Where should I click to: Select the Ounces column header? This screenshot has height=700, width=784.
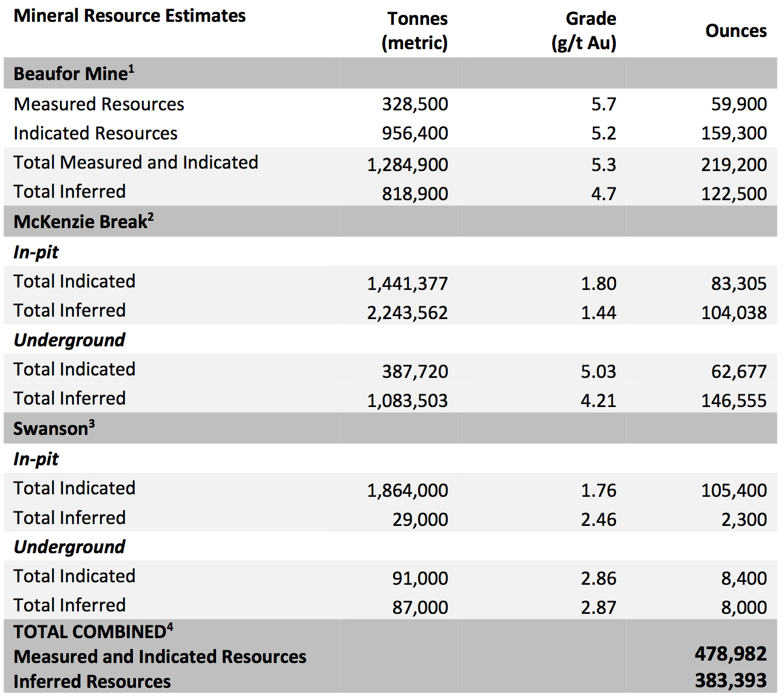735,31
